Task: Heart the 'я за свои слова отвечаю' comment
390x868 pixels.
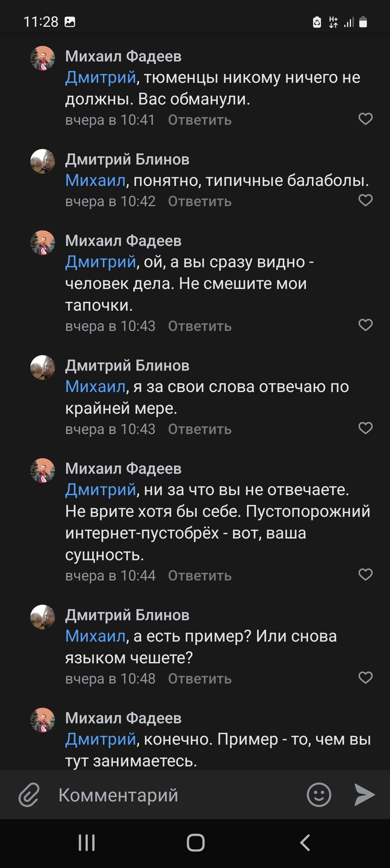Action: tap(365, 428)
